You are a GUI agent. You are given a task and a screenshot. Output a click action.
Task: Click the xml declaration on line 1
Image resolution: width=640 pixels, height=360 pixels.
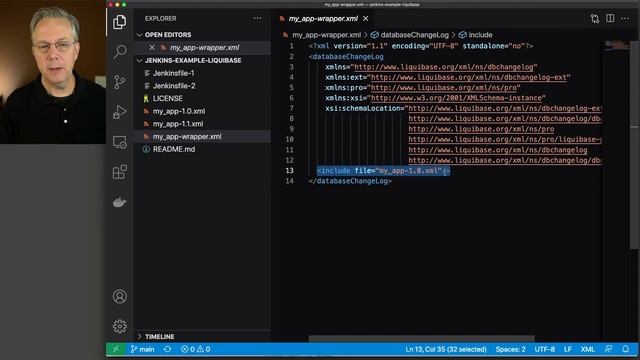(421, 46)
